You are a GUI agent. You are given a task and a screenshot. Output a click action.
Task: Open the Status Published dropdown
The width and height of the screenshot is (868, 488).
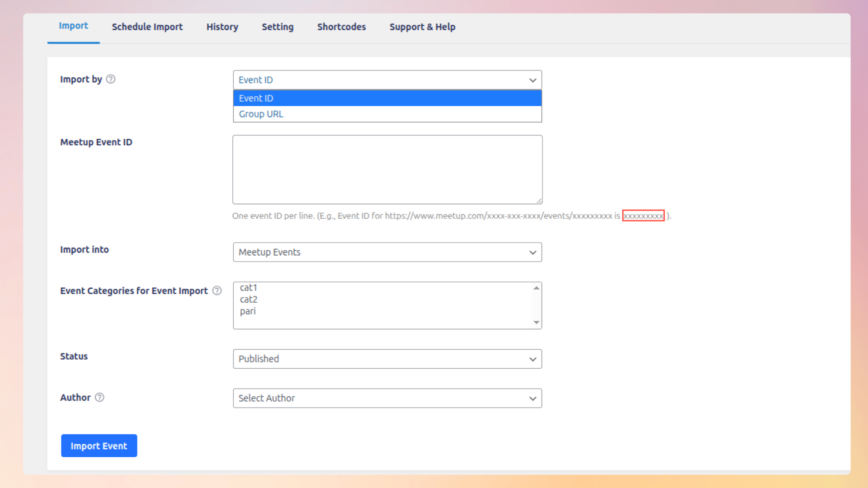[x=387, y=359]
